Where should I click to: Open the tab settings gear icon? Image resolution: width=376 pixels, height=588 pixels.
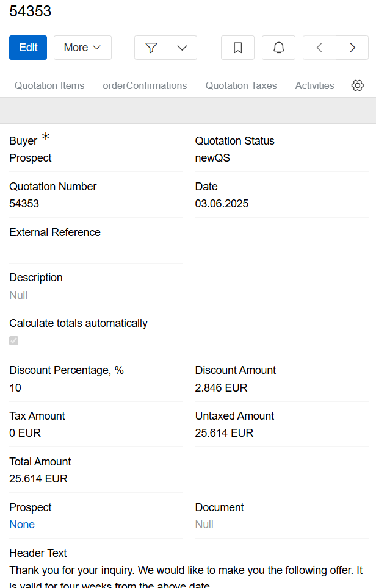point(358,85)
